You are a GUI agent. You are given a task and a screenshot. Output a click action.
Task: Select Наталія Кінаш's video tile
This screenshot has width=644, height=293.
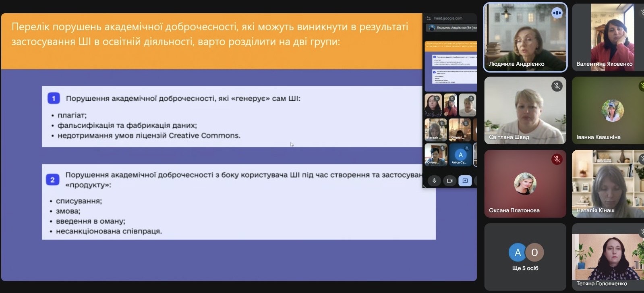pyautogui.click(x=607, y=183)
